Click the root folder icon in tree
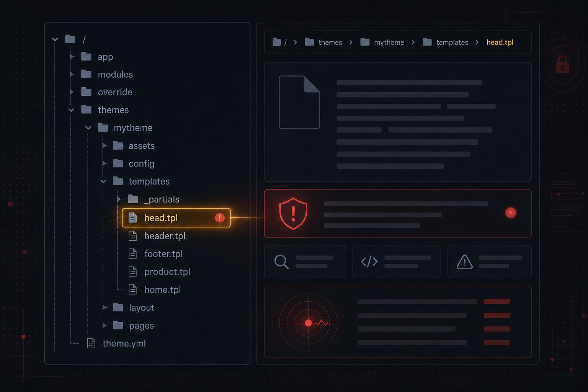The height and width of the screenshot is (392, 588). pyautogui.click(x=70, y=39)
